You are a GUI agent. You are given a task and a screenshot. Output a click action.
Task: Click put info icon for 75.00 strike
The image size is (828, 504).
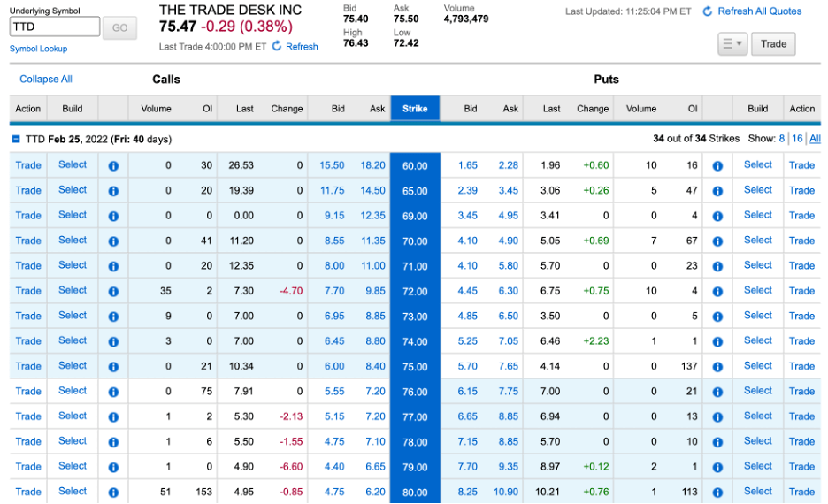(717, 367)
